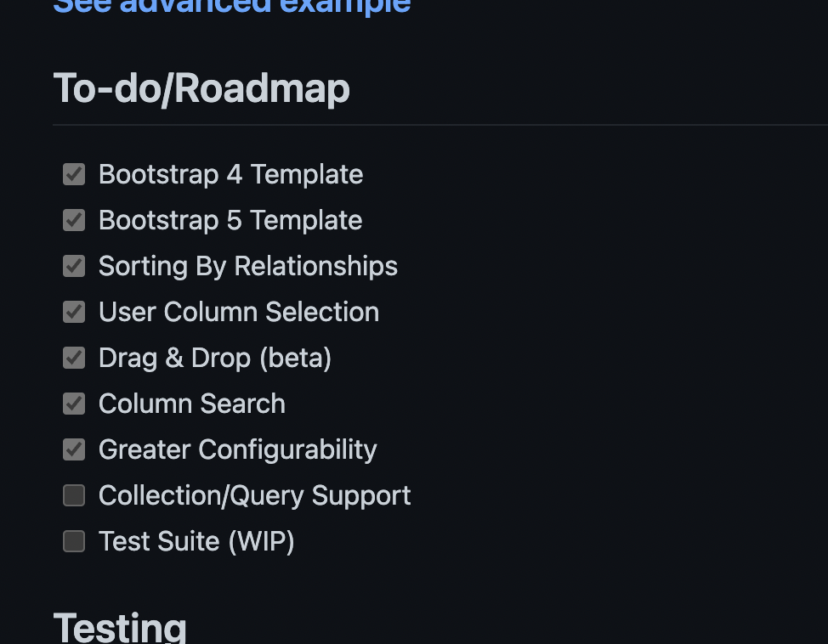Click the Column Search label

[x=191, y=404]
